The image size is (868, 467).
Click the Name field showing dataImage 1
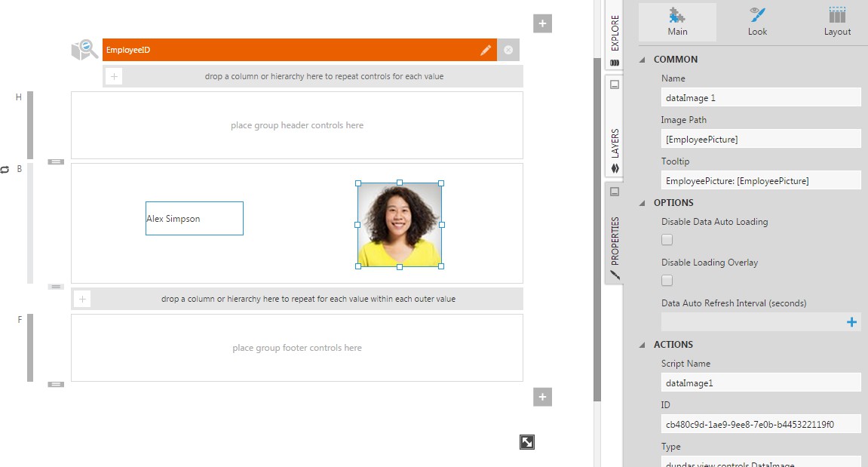[760, 97]
